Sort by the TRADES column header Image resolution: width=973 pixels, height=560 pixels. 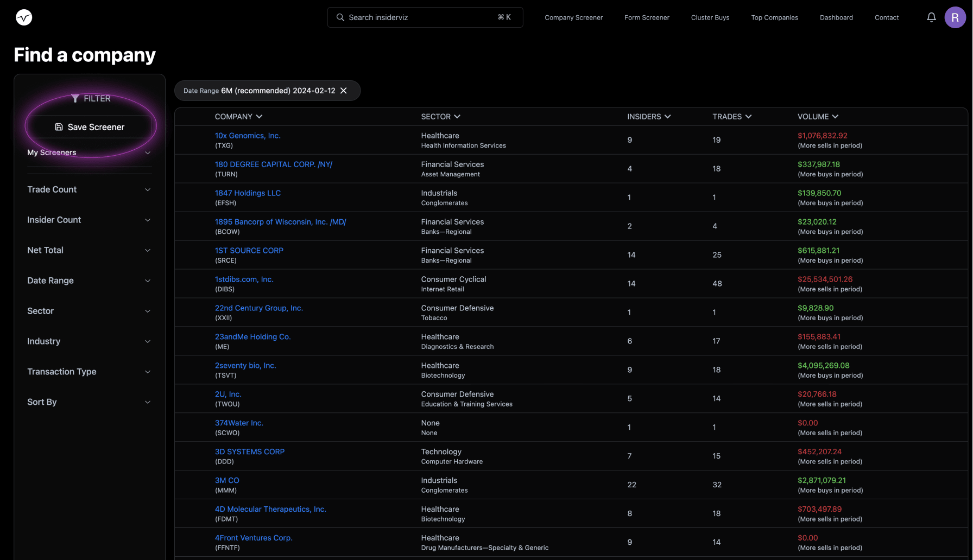tap(732, 117)
